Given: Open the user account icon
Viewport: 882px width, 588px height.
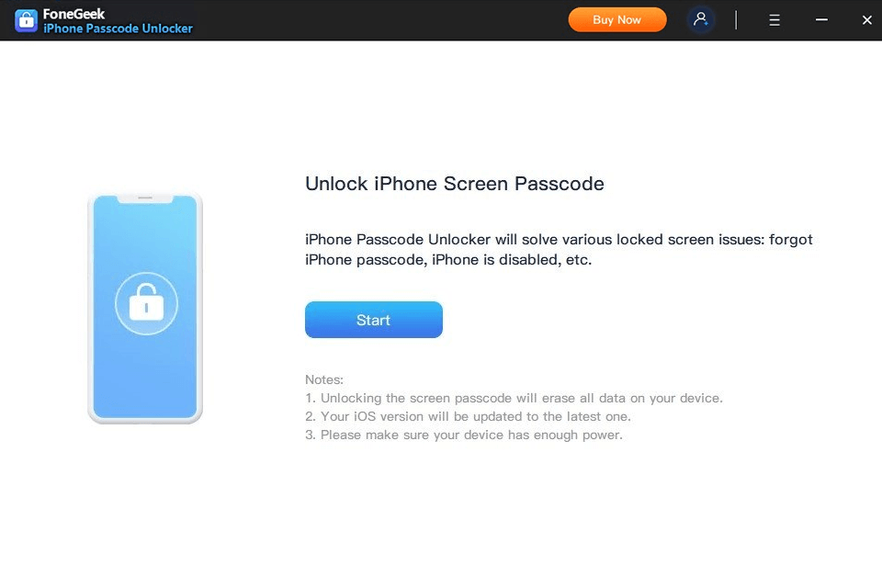Looking at the screenshot, I should coord(700,20).
